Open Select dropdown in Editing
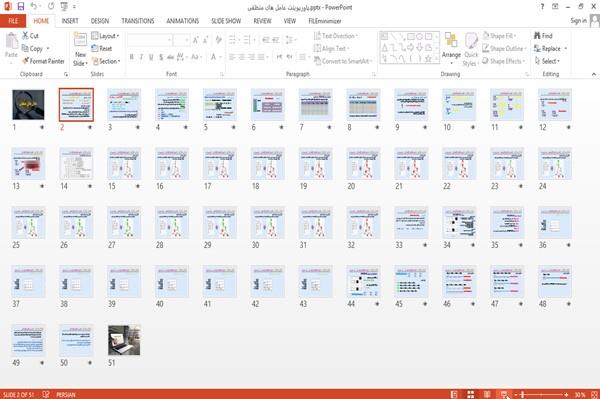The height and width of the screenshot is (399, 600). [547, 61]
